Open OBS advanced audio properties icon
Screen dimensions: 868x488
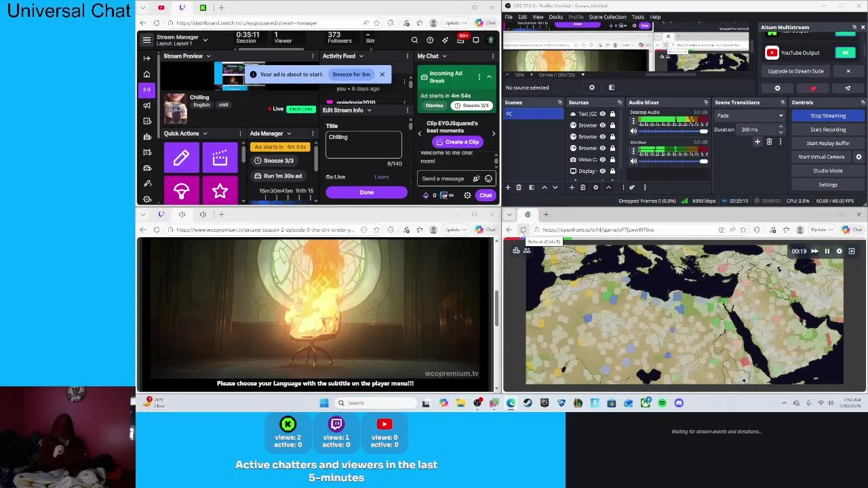[632, 187]
